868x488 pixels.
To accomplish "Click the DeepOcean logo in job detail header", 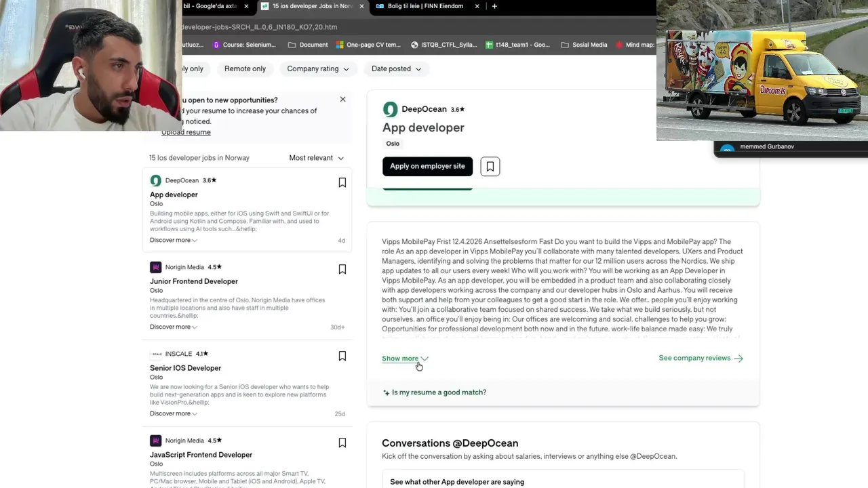I will pyautogui.click(x=390, y=109).
